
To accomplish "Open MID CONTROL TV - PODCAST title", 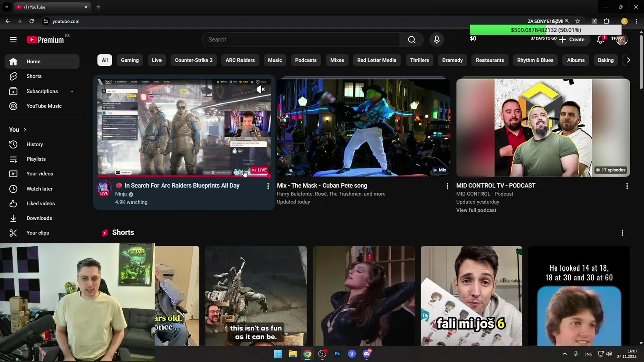I will point(496,186).
